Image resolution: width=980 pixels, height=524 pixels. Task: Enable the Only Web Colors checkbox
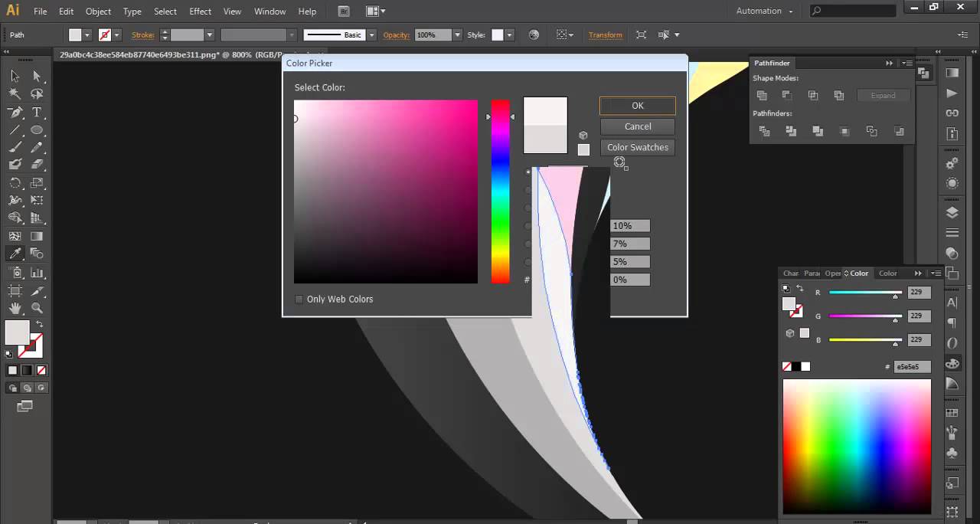click(299, 299)
